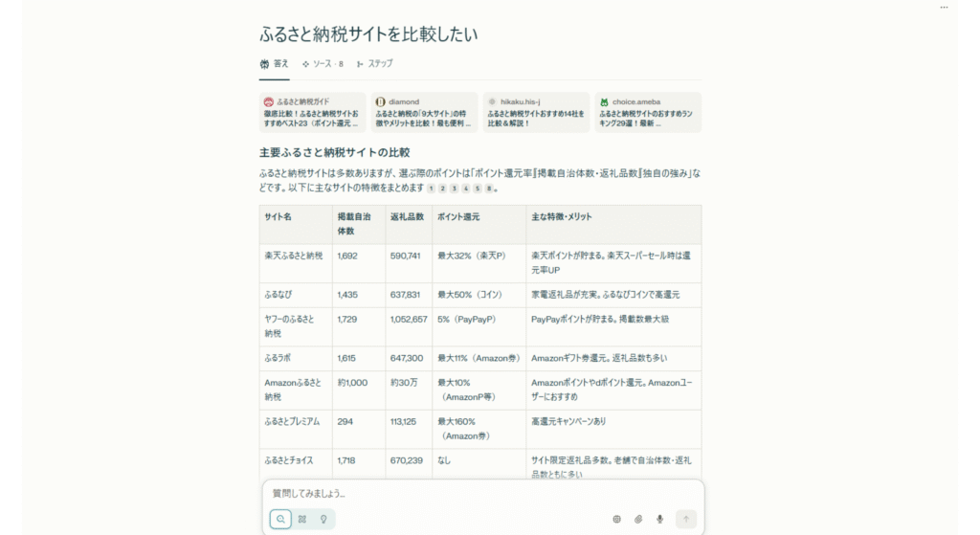
Task: Open the three-dot menu at top right
Action: [x=944, y=8]
